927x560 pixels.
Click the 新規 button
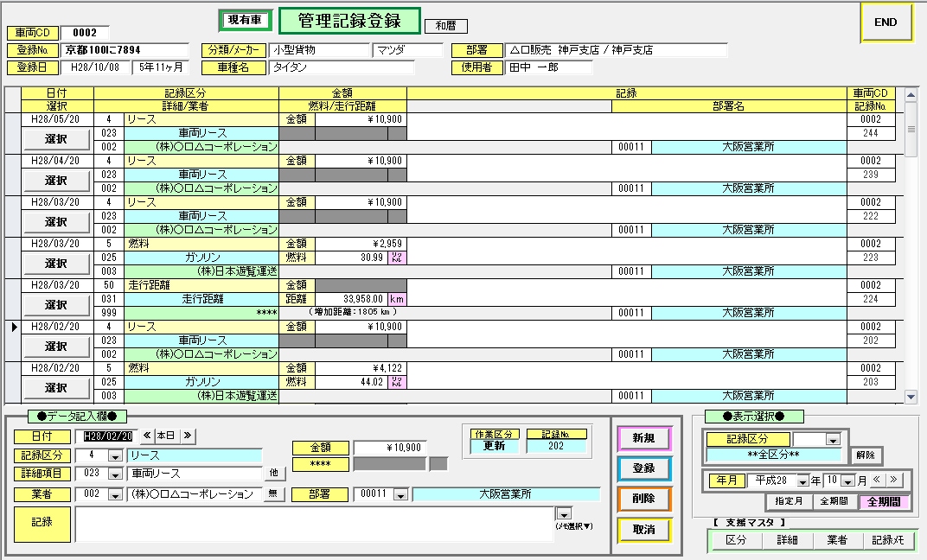[644, 438]
